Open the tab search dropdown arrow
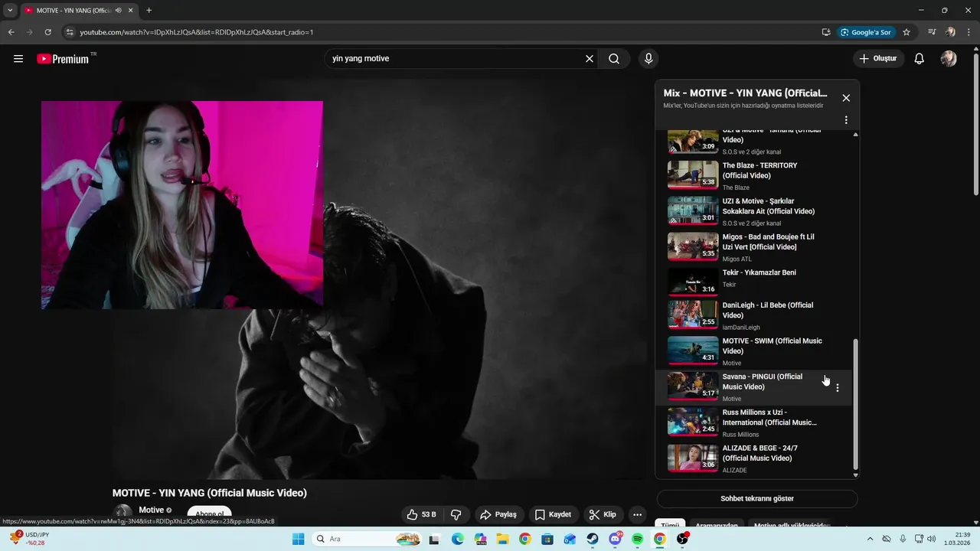 (10, 11)
